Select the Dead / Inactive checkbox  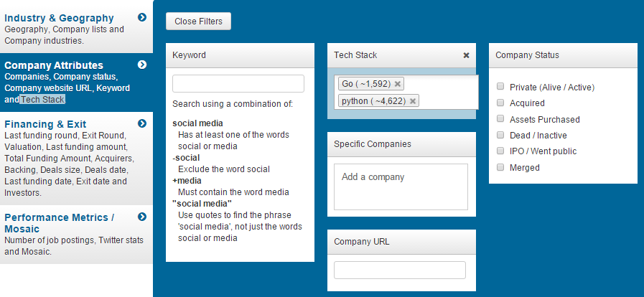point(500,135)
